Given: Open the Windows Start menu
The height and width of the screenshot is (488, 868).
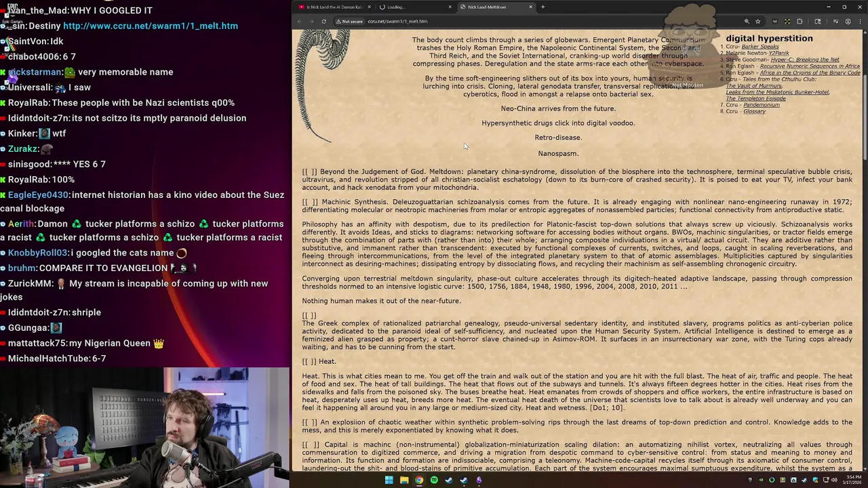Looking at the screenshot, I should coord(389,480).
